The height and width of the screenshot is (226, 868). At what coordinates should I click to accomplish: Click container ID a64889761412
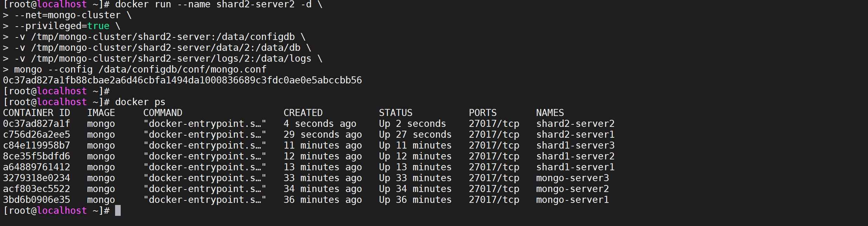(x=36, y=167)
